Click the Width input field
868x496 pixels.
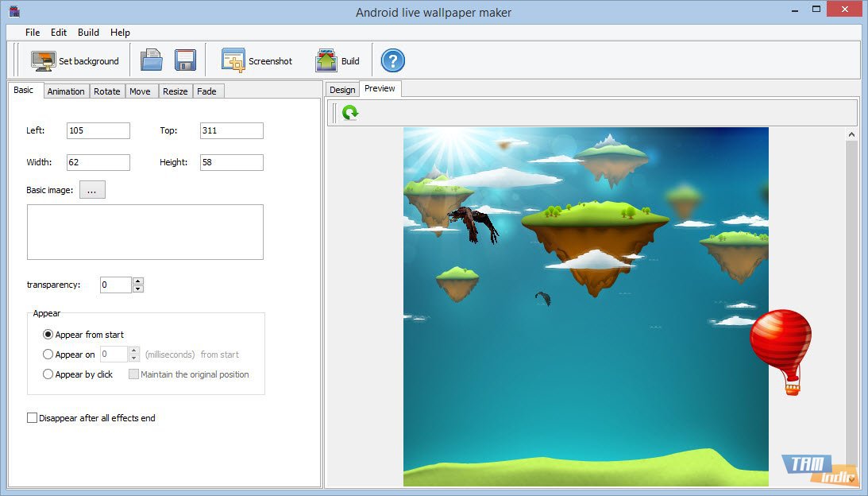pos(98,162)
